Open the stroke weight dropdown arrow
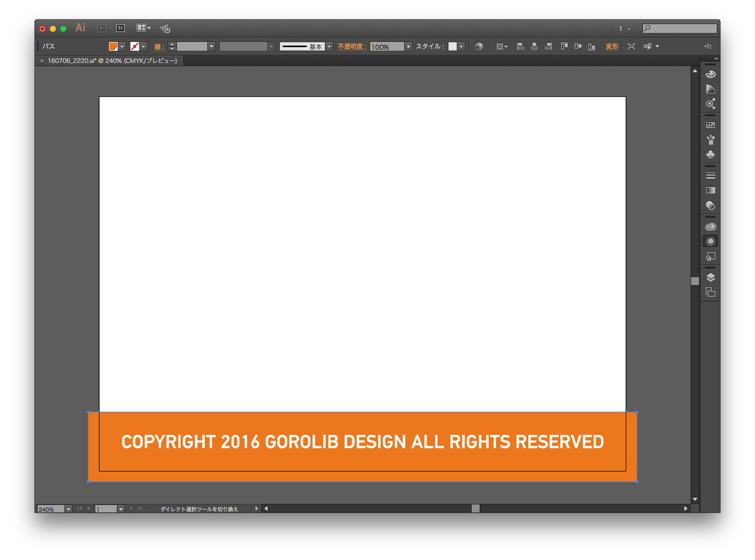 211,46
